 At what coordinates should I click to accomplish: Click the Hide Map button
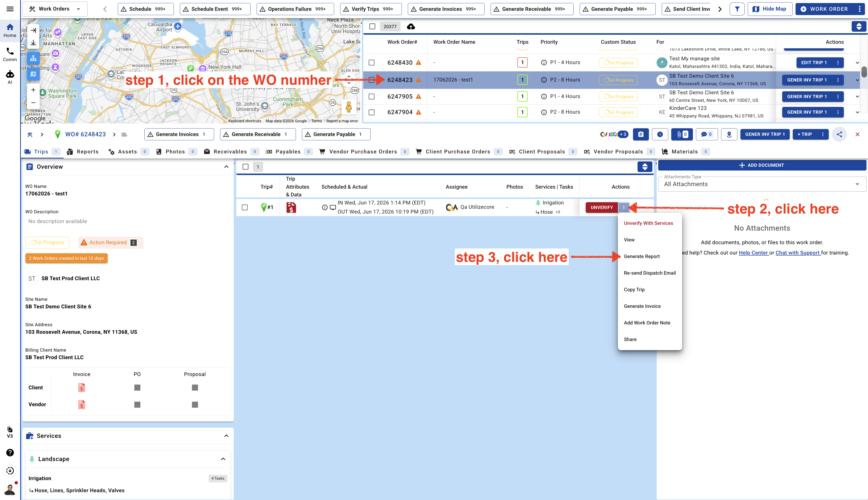(x=770, y=9)
